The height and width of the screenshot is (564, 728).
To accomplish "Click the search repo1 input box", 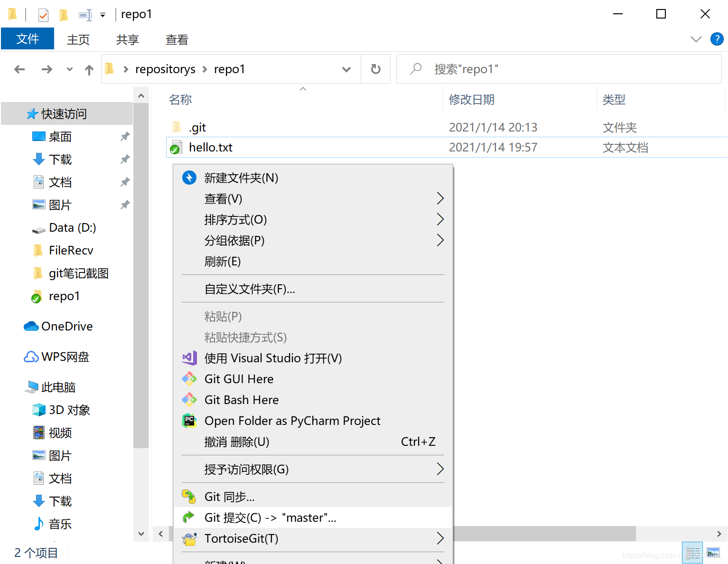I will pyautogui.click(x=559, y=69).
